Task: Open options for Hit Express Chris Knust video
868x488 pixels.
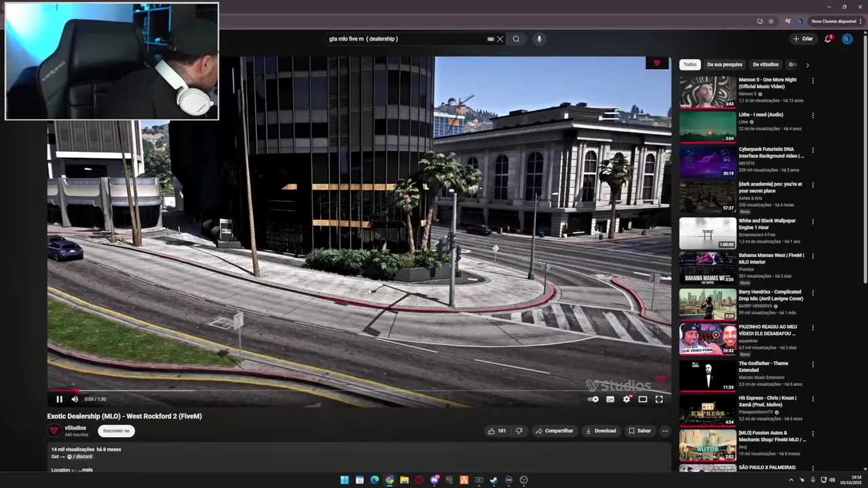Action: 812,399
